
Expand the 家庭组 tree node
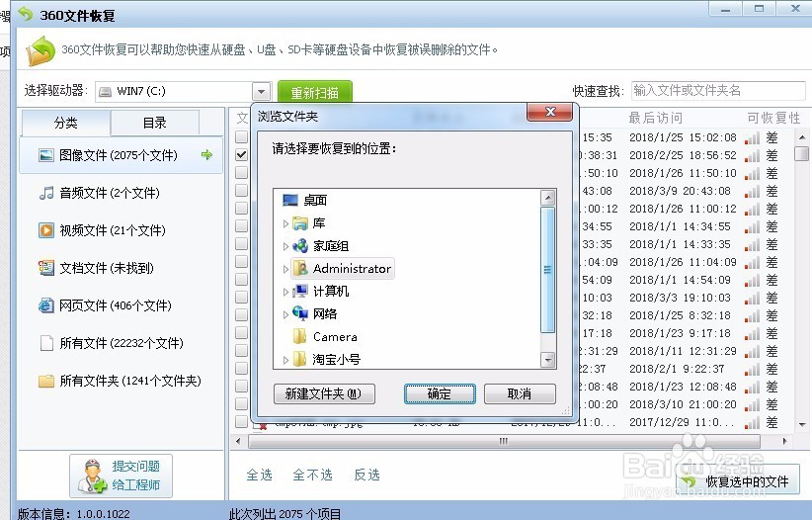[x=285, y=246]
